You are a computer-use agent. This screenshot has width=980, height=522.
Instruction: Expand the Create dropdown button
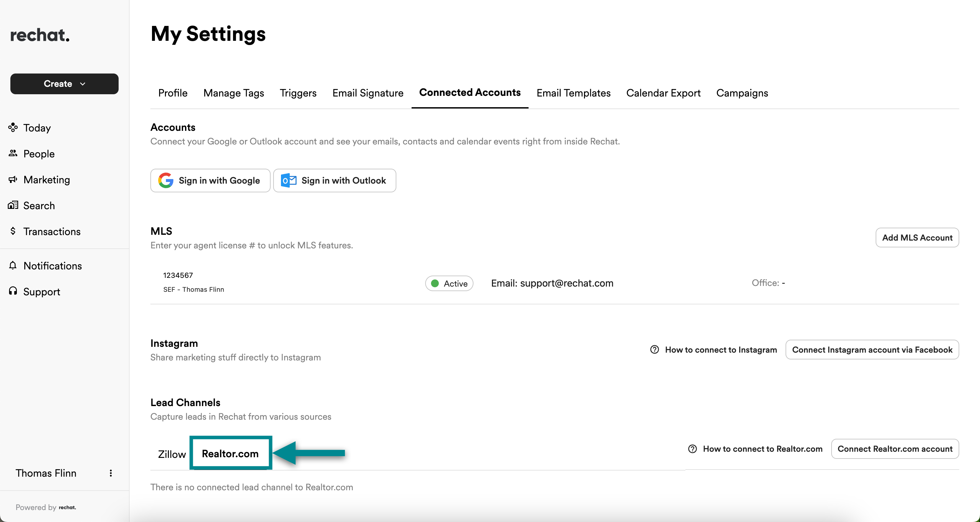pyautogui.click(x=64, y=84)
